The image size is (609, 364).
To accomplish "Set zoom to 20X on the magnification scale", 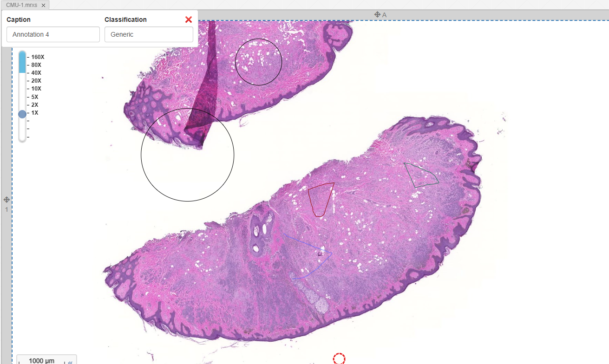I will coord(36,81).
